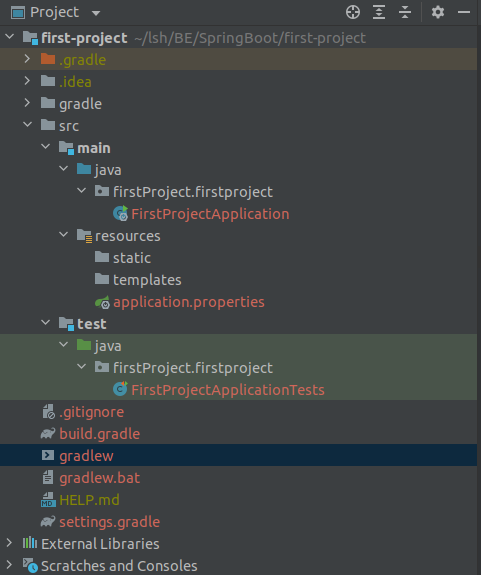Click the Collapse All toolbar icon
This screenshot has height=575, width=481.
point(405,12)
